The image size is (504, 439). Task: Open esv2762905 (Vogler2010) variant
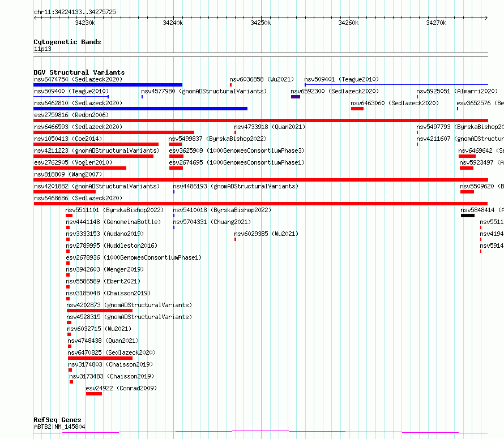[x=73, y=162]
